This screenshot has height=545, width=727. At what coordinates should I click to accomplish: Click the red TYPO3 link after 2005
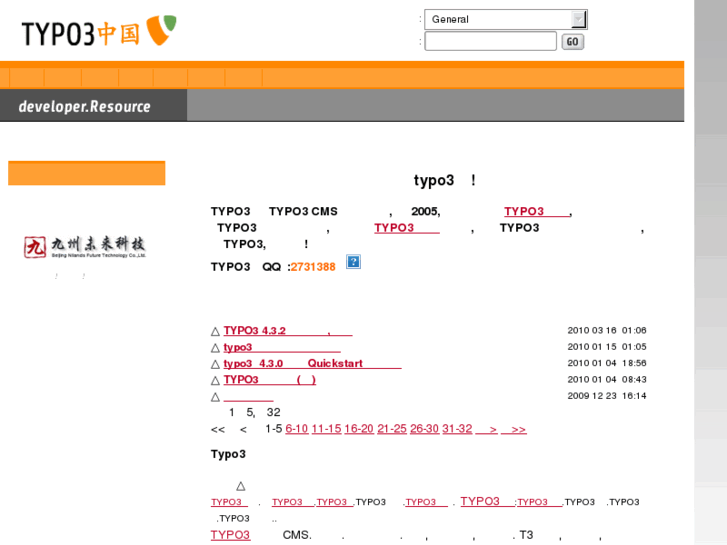tap(538, 212)
